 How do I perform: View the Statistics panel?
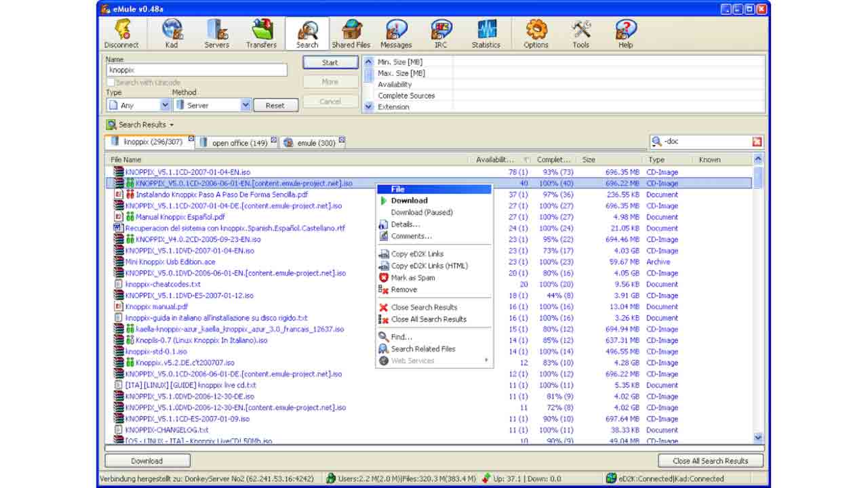click(486, 33)
